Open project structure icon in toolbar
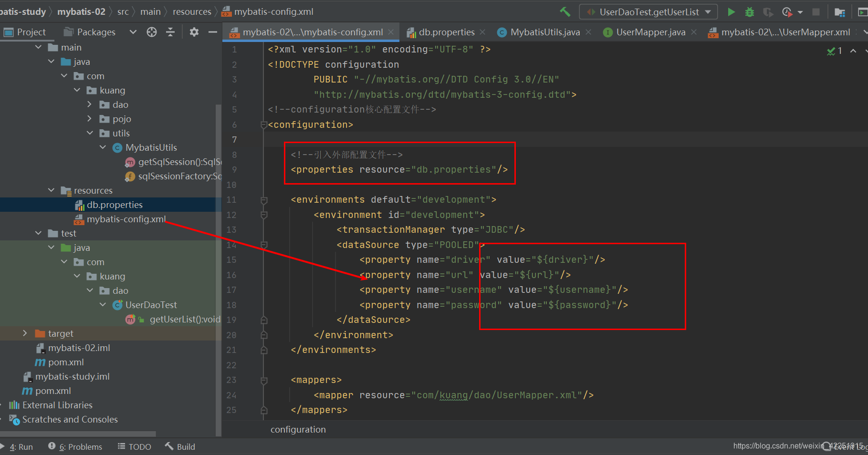The width and height of the screenshot is (868, 455). pos(840,12)
